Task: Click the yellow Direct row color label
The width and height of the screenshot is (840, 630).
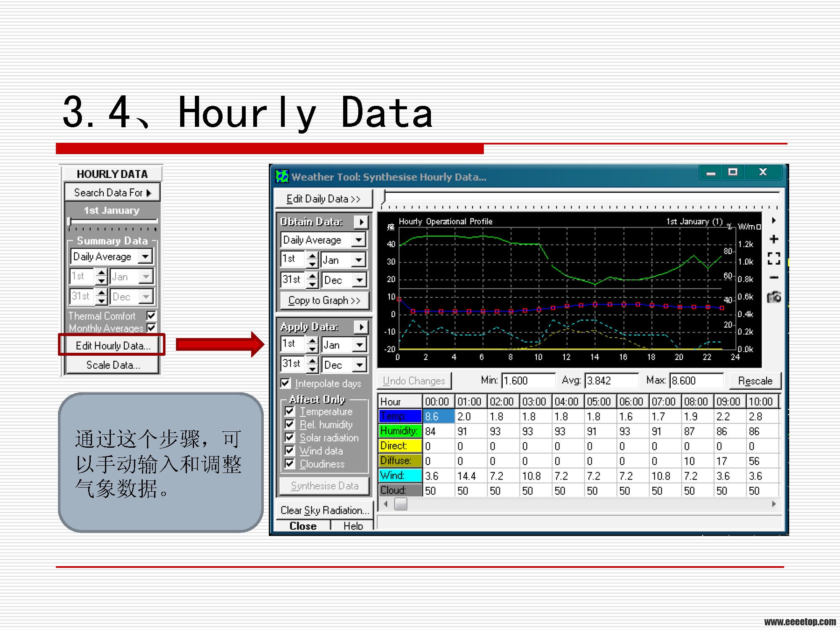Action: (x=400, y=446)
